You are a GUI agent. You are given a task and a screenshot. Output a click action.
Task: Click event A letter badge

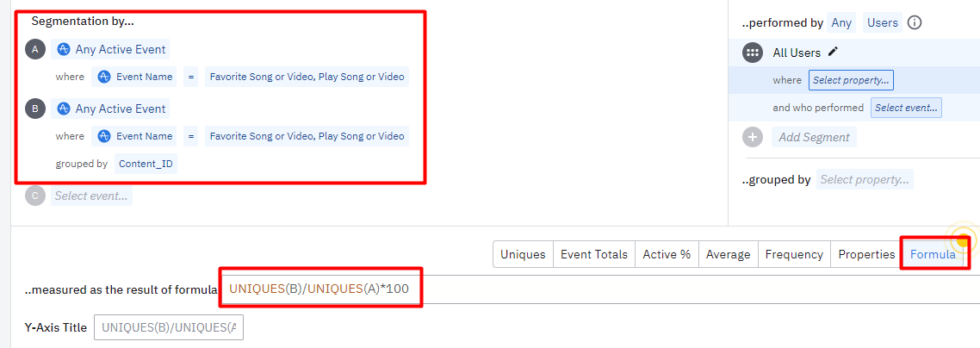(35, 49)
